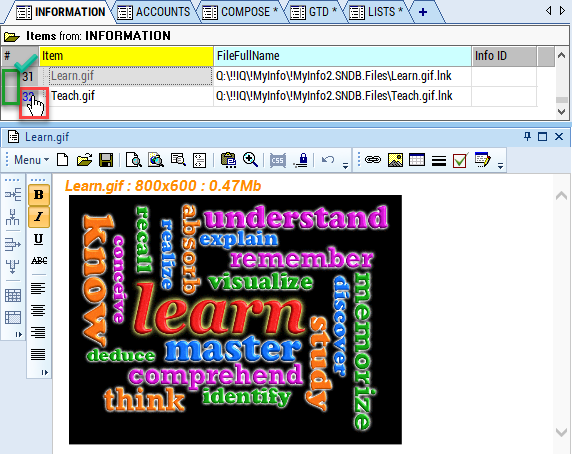Image resolution: width=572 pixels, height=454 pixels.
Task: Click the insert image icon
Action: (x=395, y=160)
